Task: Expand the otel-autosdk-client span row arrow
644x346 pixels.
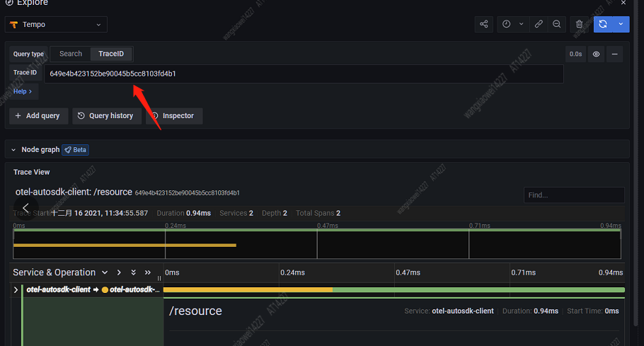Action: pos(16,290)
